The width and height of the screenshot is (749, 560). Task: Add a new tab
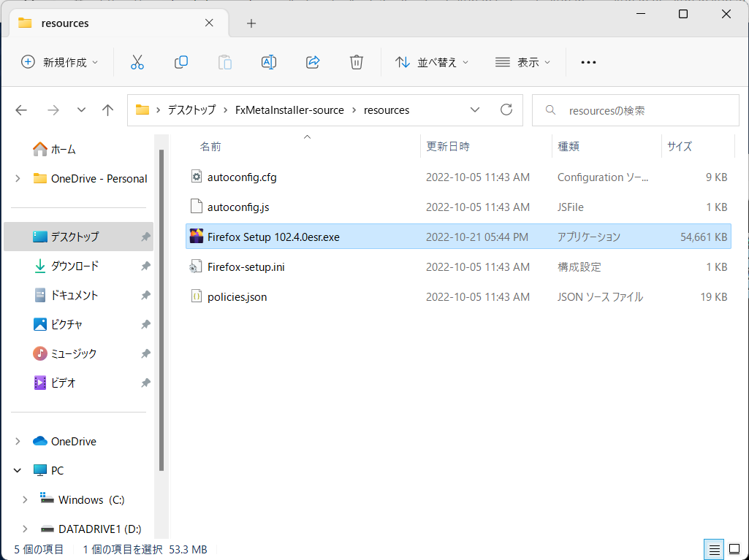click(x=251, y=23)
